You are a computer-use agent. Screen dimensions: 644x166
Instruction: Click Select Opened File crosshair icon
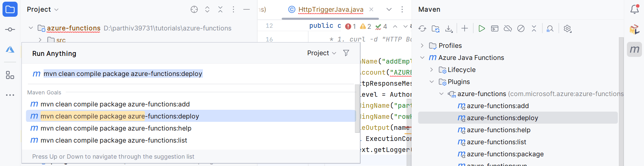click(x=194, y=9)
